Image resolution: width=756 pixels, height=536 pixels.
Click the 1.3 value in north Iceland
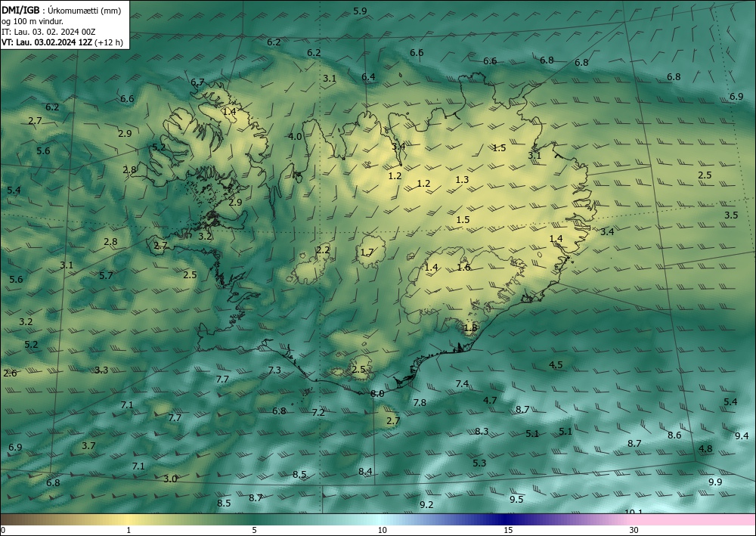[462, 179]
